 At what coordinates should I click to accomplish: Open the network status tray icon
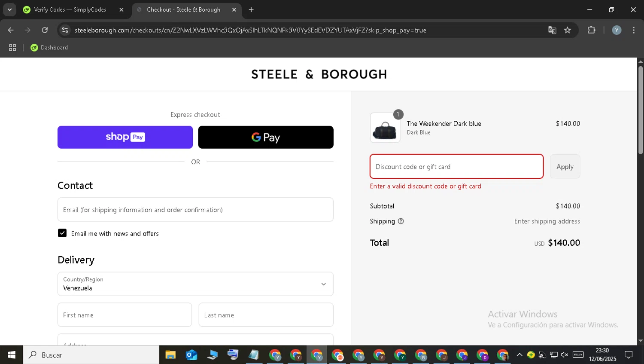[554, 355]
